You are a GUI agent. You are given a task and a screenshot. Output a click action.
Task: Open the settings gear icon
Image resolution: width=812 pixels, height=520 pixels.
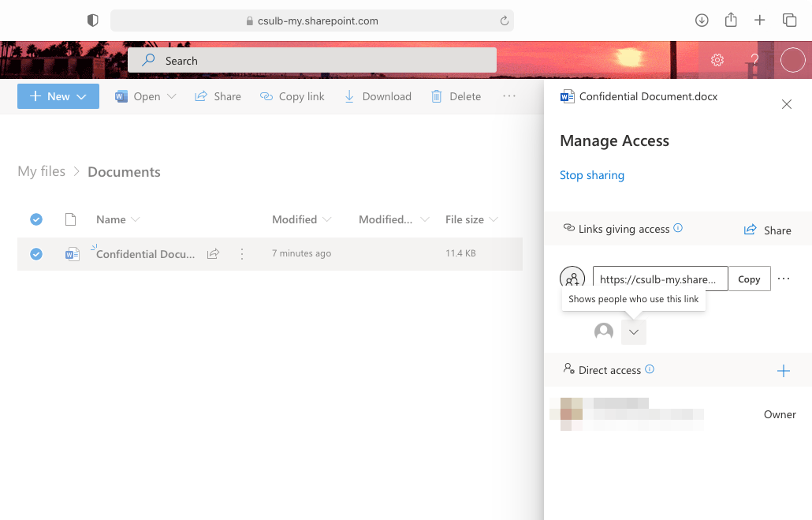717,60
